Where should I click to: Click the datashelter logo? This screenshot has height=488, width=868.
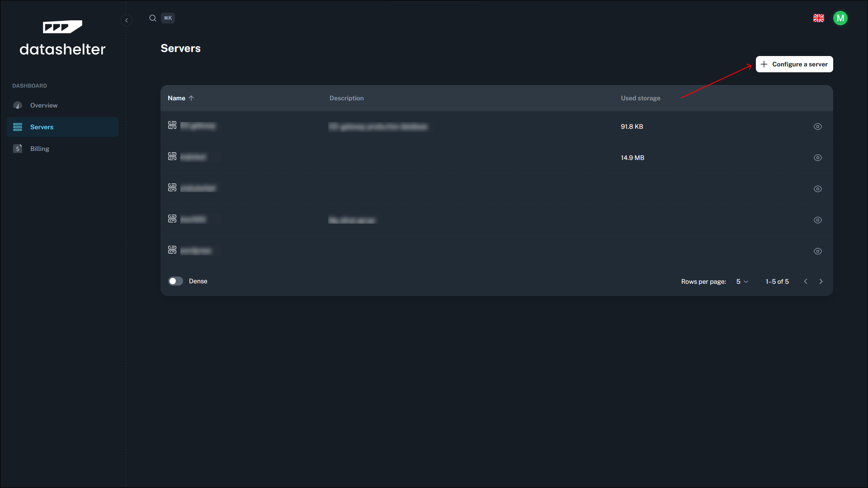click(62, 38)
